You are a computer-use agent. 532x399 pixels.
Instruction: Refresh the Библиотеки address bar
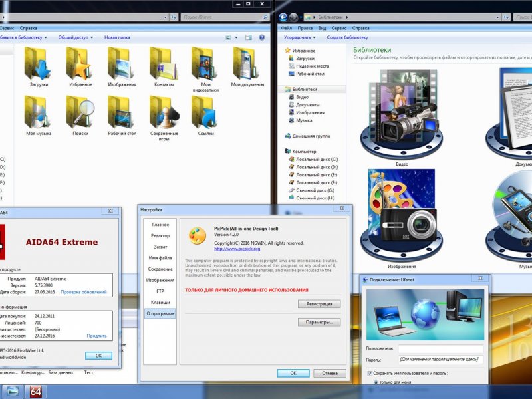506,17
